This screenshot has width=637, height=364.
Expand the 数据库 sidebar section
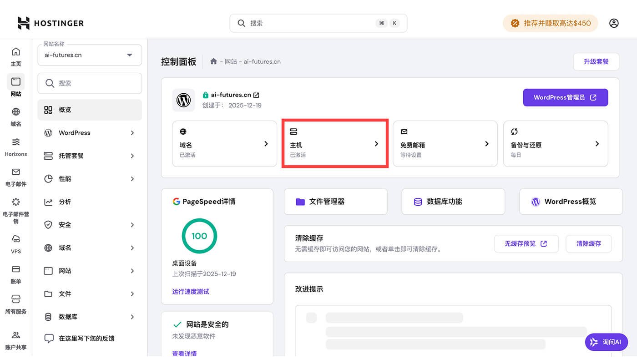point(89,317)
